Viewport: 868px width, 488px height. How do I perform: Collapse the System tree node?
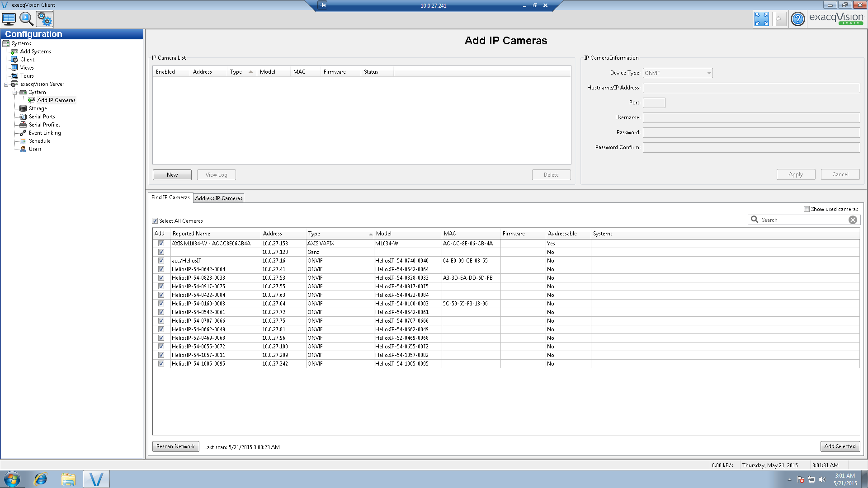pyautogui.click(x=14, y=93)
